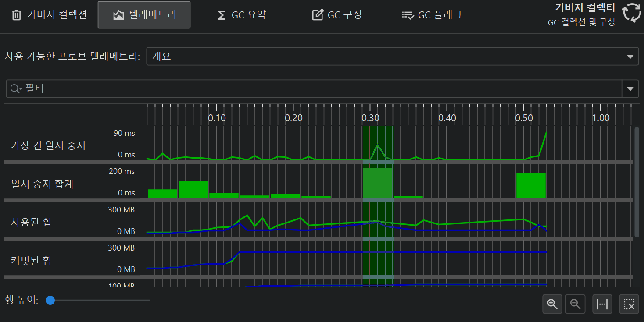Click the magnifier icon in the 필터 box

pos(16,89)
